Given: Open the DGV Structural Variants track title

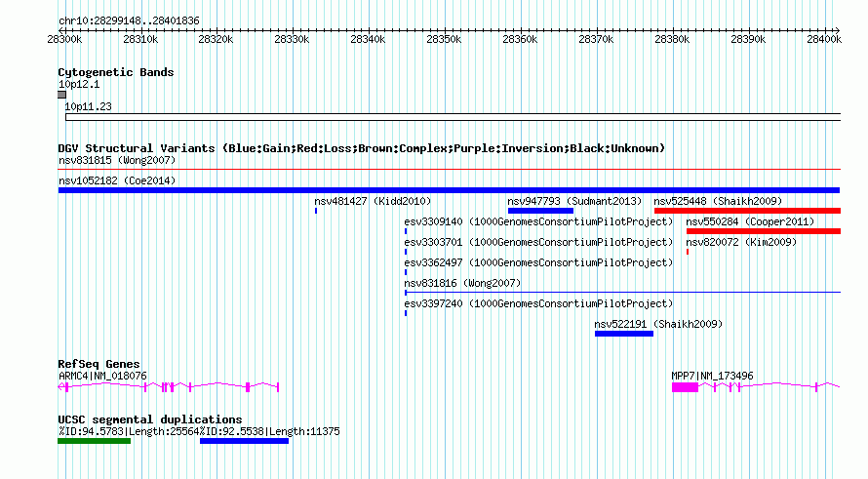Looking at the screenshot, I should 362,148.
